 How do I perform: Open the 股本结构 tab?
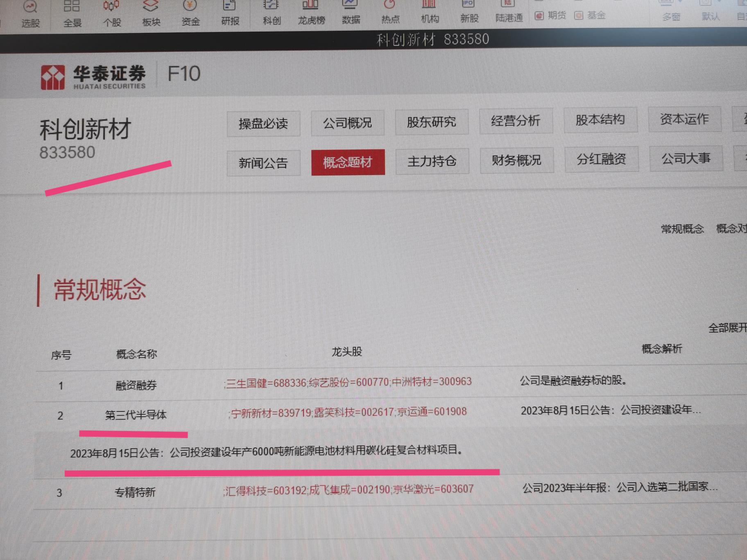click(600, 120)
